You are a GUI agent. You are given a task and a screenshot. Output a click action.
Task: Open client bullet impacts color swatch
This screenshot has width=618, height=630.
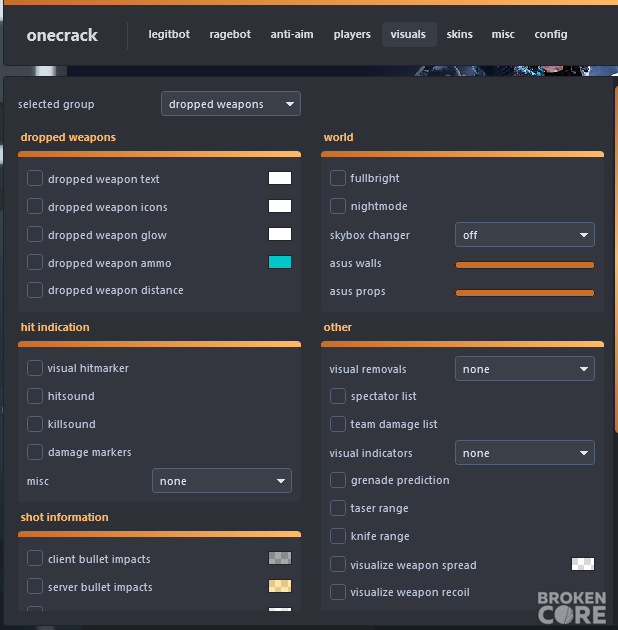click(280, 558)
